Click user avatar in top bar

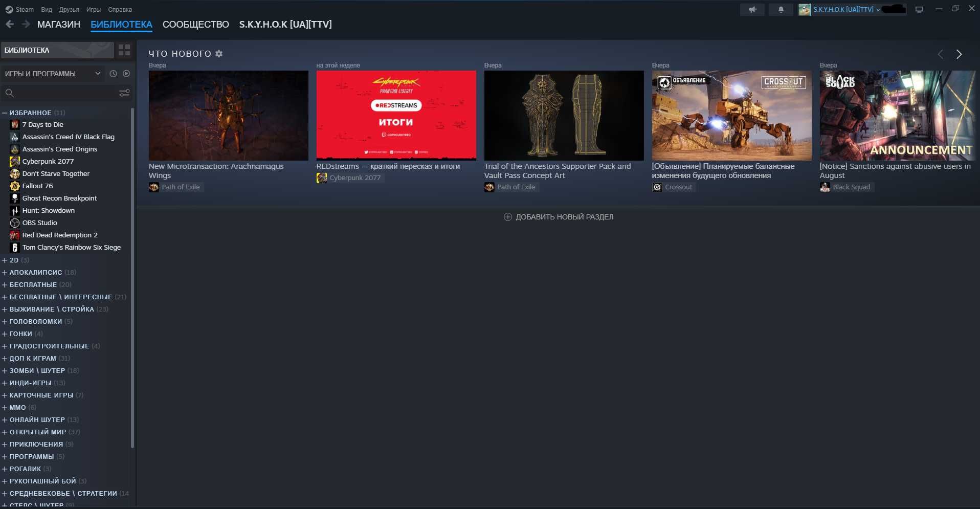(x=805, y=9)
